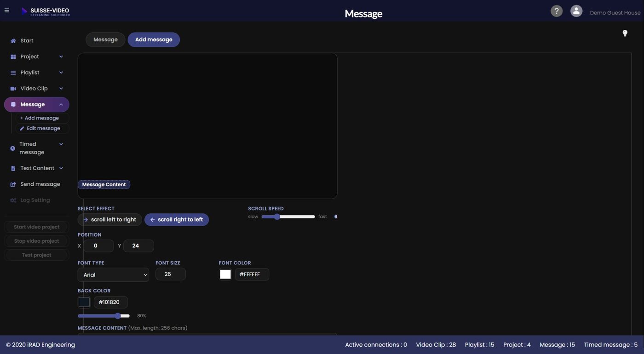644x354 pixels.
Task: Click Demo Guest House account name
Action: point(615,13)
